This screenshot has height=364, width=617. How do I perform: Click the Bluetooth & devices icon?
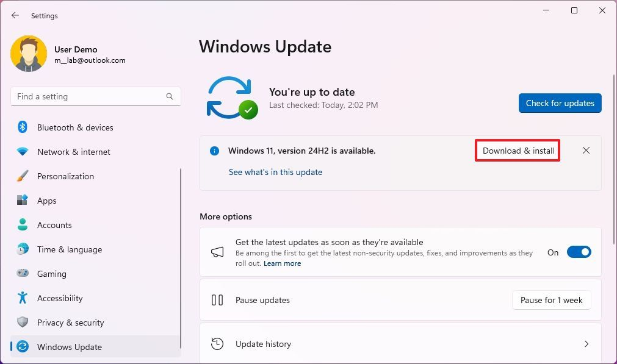click(23, 127)
